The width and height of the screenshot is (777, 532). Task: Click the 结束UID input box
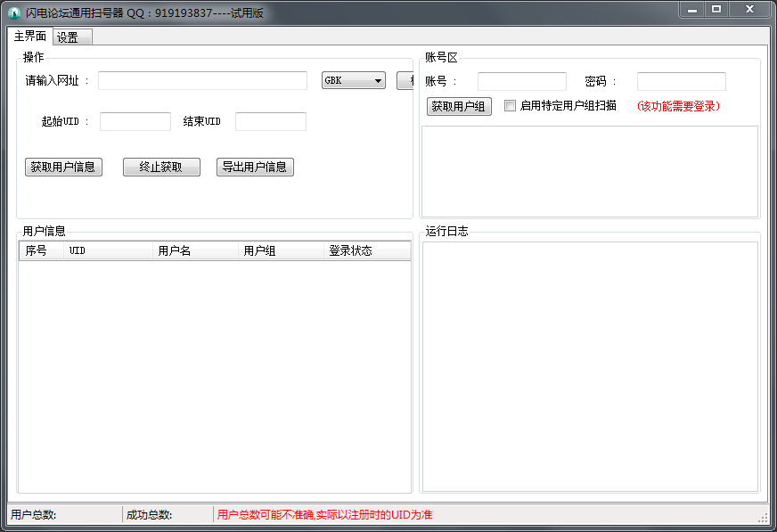click(271, 121)
